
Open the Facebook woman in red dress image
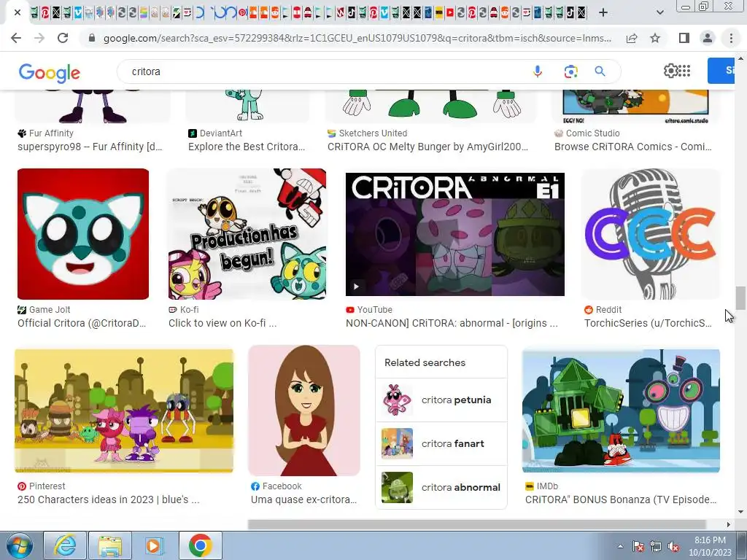(304, 411)
